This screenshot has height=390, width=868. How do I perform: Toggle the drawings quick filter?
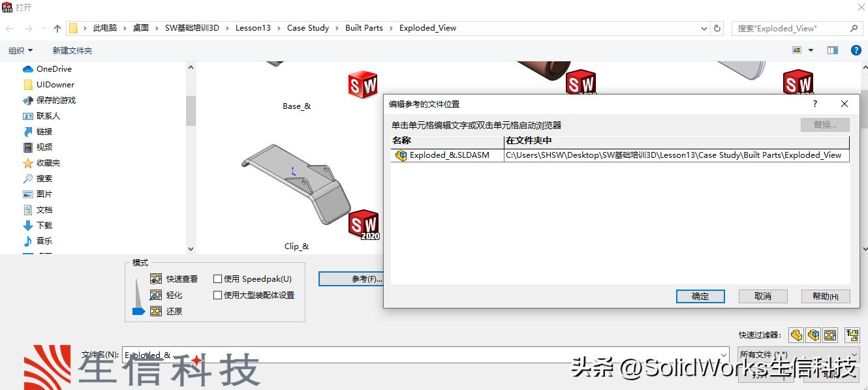pyautogui.click(x=830, y=335)
